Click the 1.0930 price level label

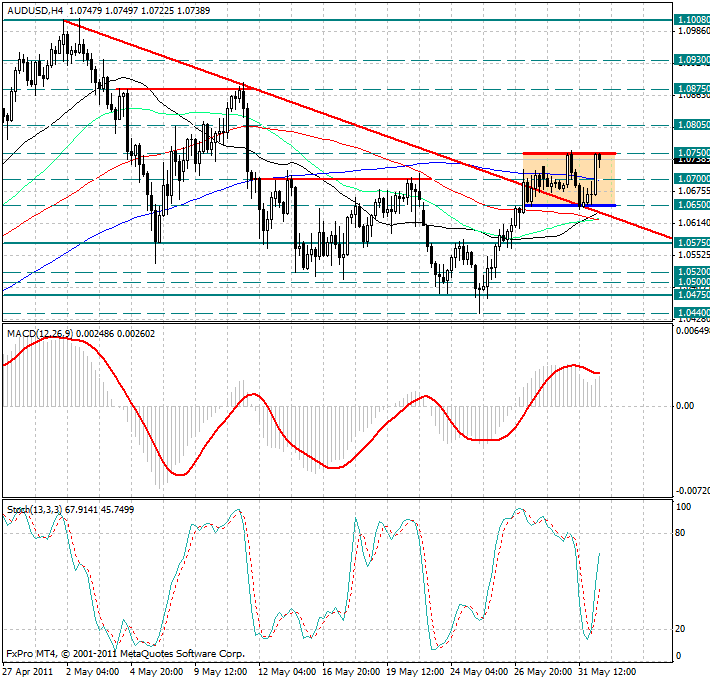(x=692, y=60)
